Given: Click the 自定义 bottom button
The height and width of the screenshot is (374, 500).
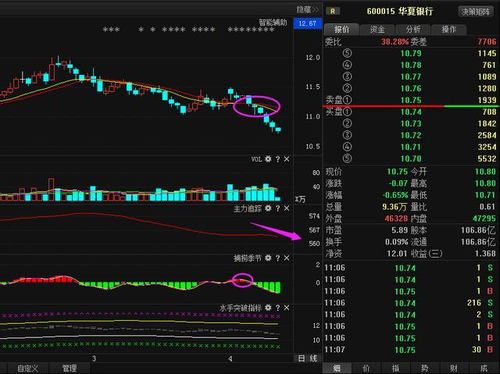Looking at the screenshot, I should pyautogui.click(x=28, y=368).
